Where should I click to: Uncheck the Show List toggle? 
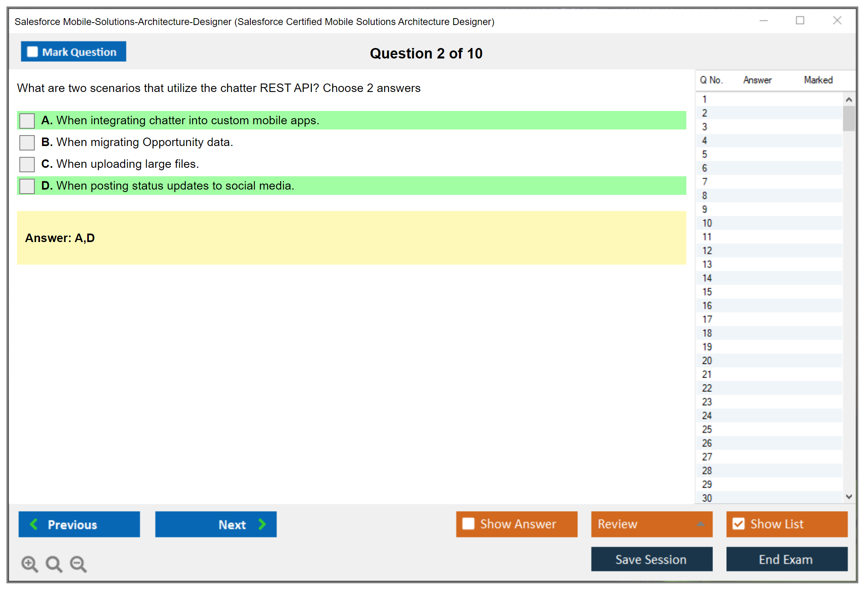coord(738,524)
